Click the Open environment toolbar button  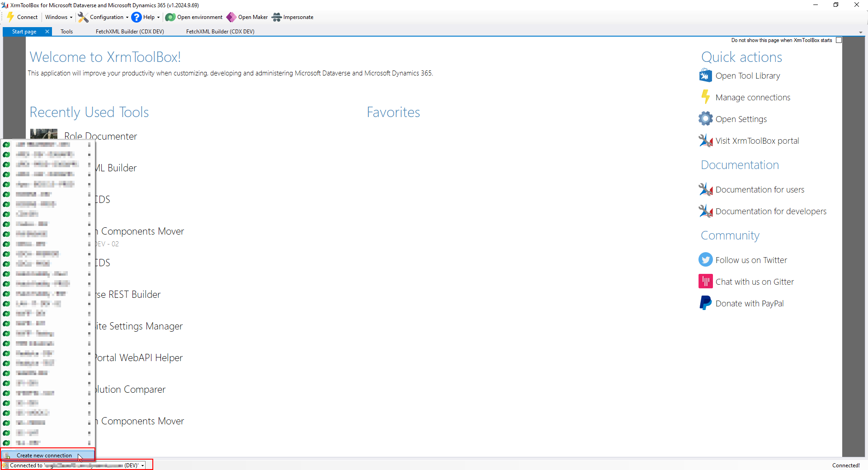point(194,17)
